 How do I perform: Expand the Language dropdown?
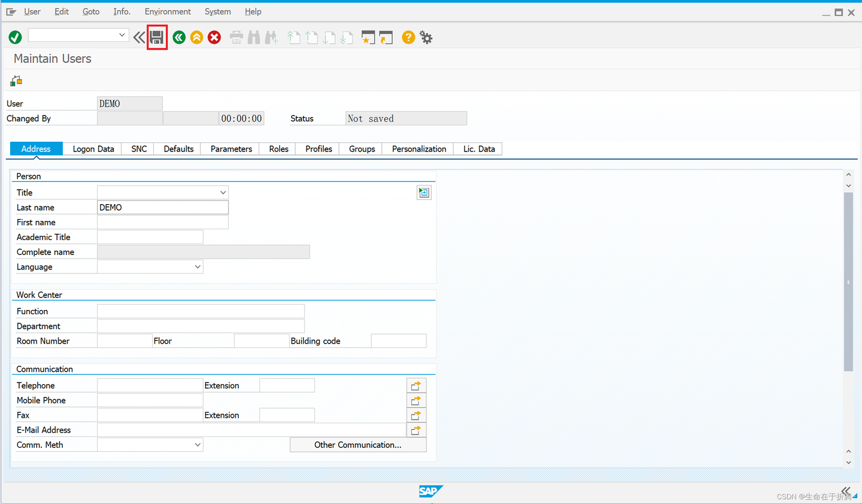pyautogui.click(x=198, y=266)
